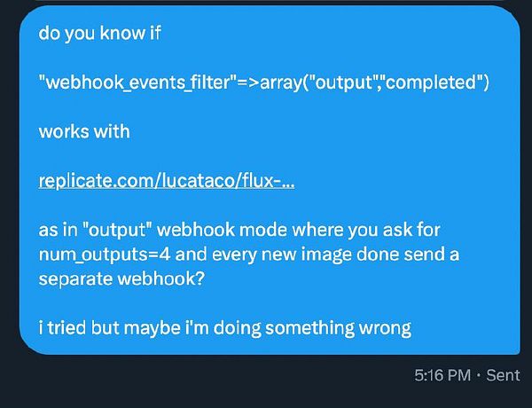Viewport: 532px width, 408px height.
Task: Click the num_outputs=4 text
Action: (105, 255)
